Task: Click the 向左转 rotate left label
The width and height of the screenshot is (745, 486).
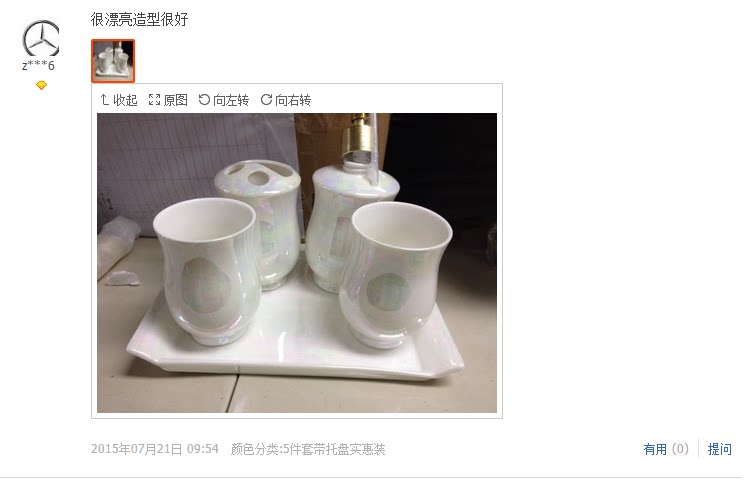Action: click(231, 100)
